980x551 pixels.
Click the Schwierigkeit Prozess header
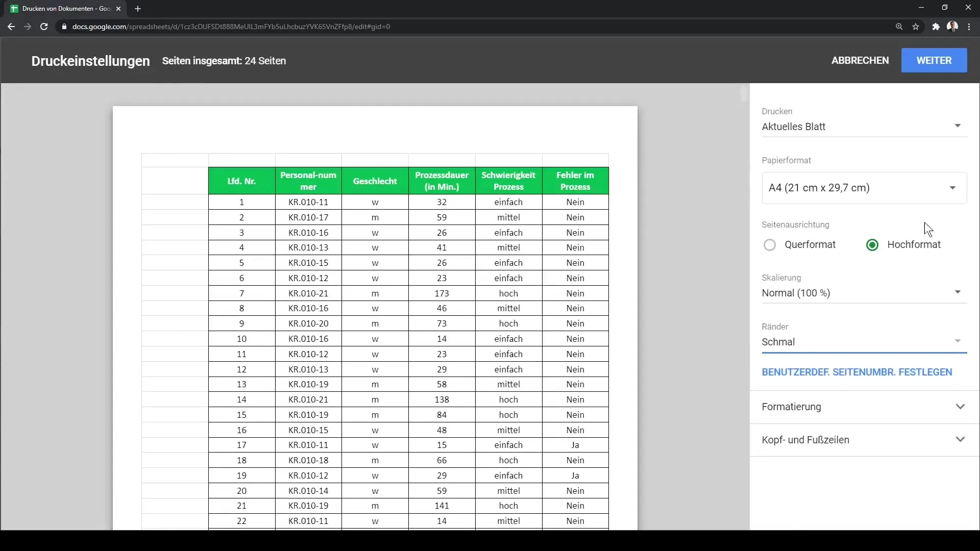pos(508,181)
